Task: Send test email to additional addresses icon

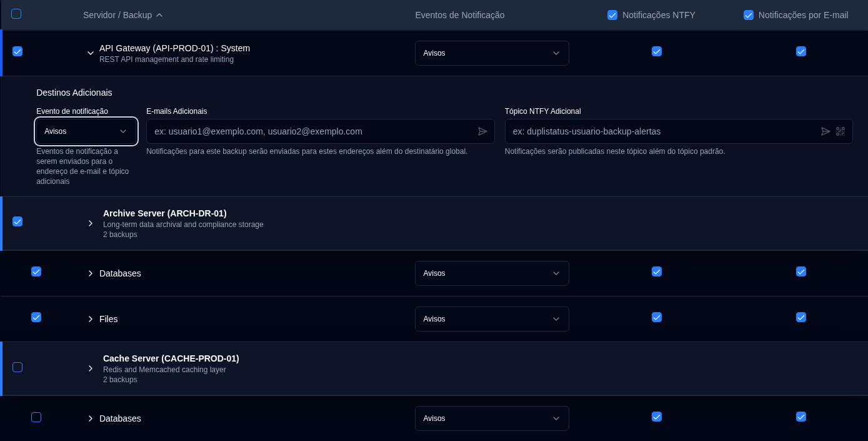Action: (x=482, y=131)
